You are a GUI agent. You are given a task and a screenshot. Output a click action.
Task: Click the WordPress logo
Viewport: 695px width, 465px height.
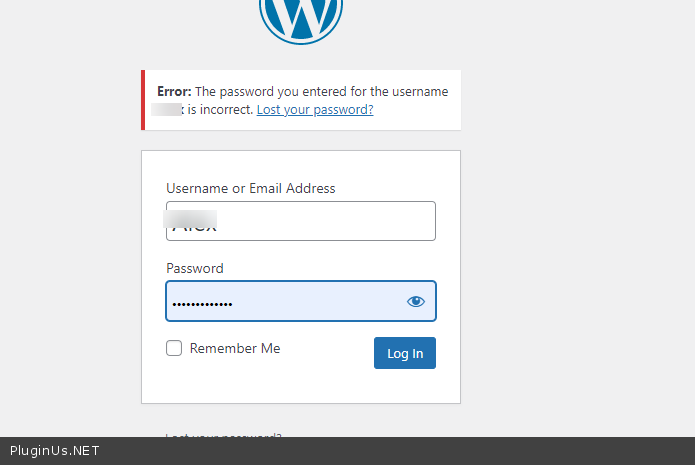pos(300,15)
